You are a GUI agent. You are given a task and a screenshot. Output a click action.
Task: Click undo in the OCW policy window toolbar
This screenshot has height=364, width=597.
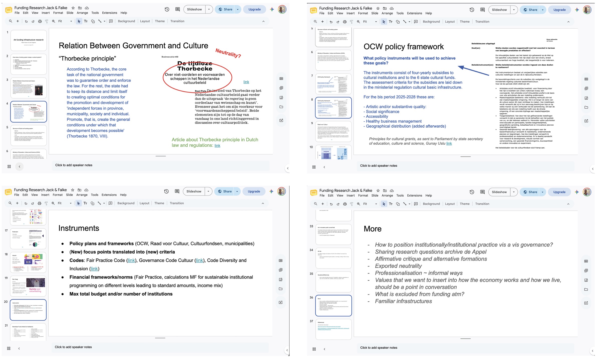pyautogui.click(x=331, y=22)
